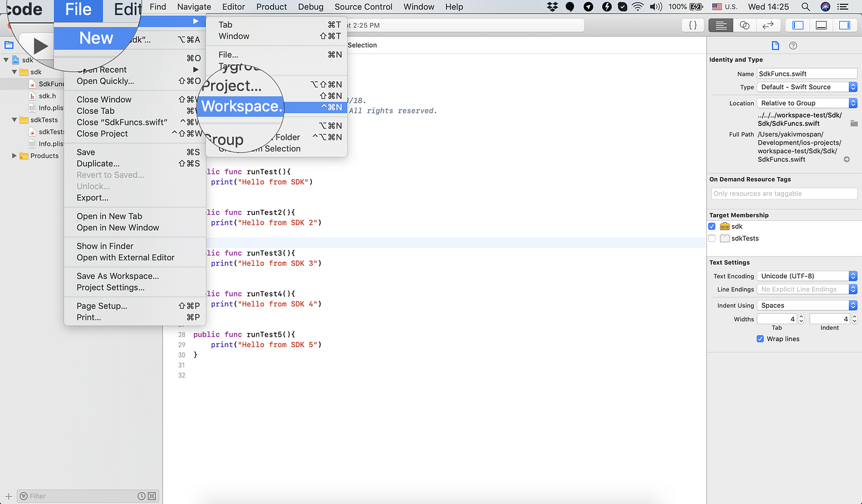Click code line public func runTest5(){
Viewport: 862px width, 504px height.
click(x=244, y=334)
